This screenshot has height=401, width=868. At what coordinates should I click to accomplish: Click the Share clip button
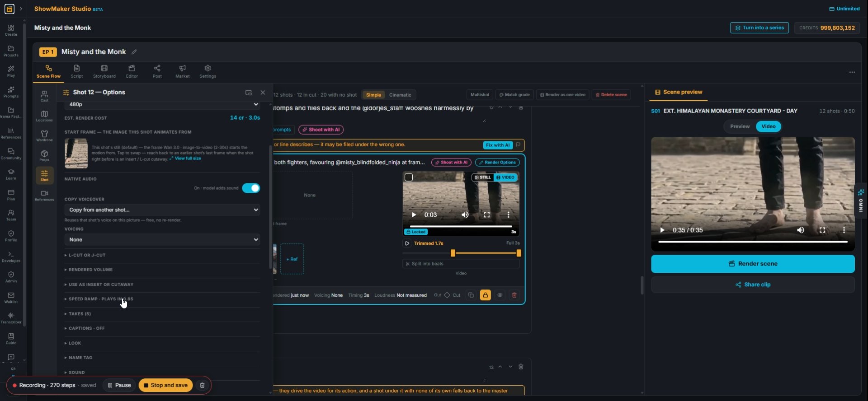(753, 285)
